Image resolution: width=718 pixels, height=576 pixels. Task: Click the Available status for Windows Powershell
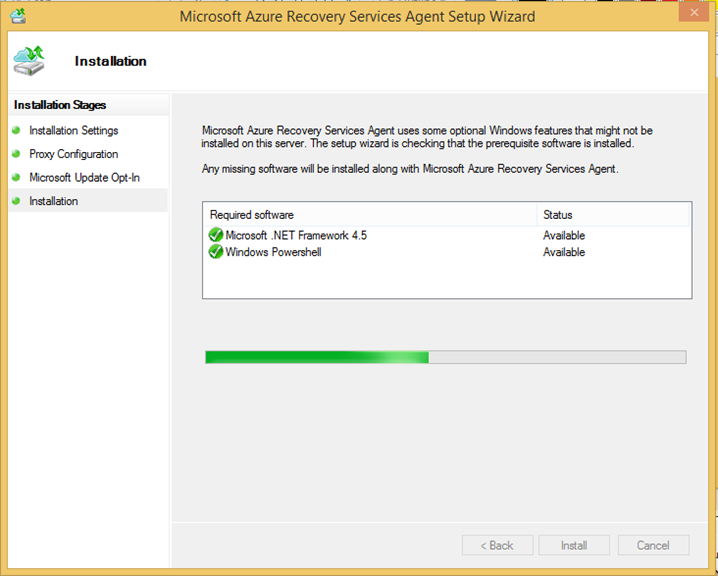coord(564,252)
